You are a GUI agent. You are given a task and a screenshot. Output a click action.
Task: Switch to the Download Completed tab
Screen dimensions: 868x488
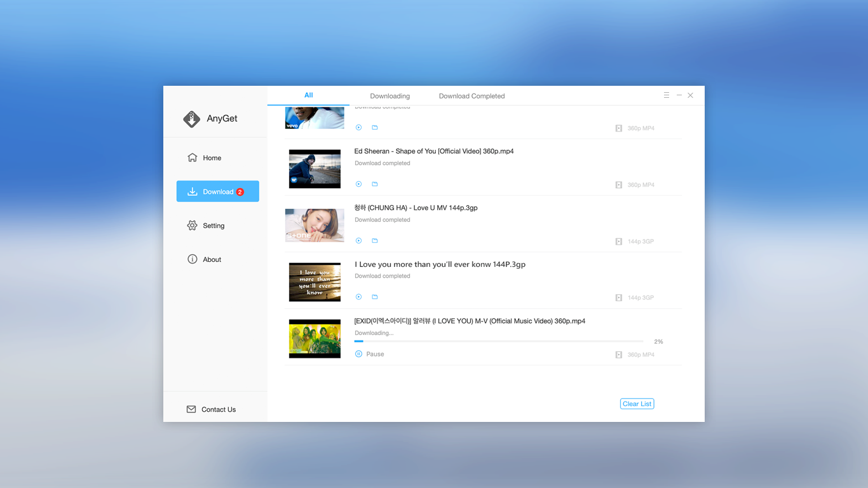(471, 96)
